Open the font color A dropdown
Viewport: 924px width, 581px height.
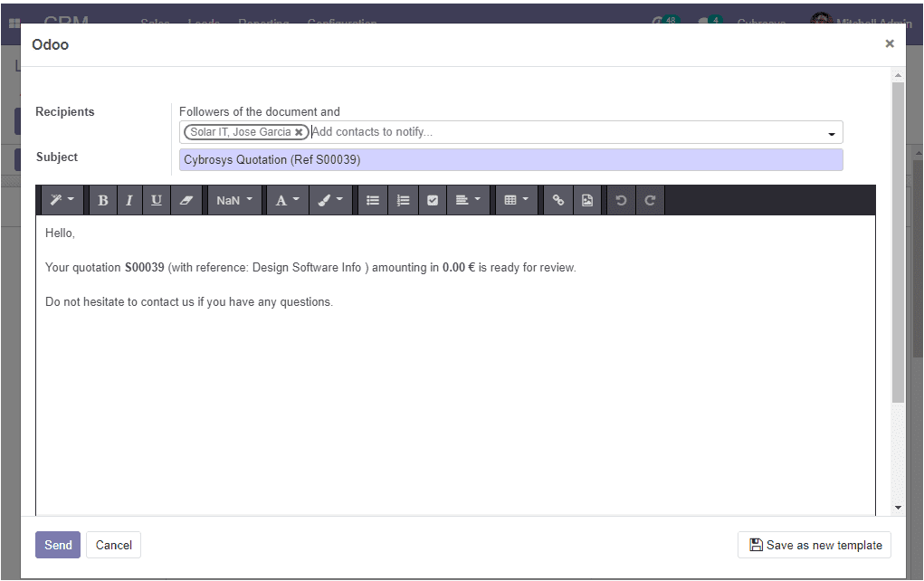(x=288, y=200)
